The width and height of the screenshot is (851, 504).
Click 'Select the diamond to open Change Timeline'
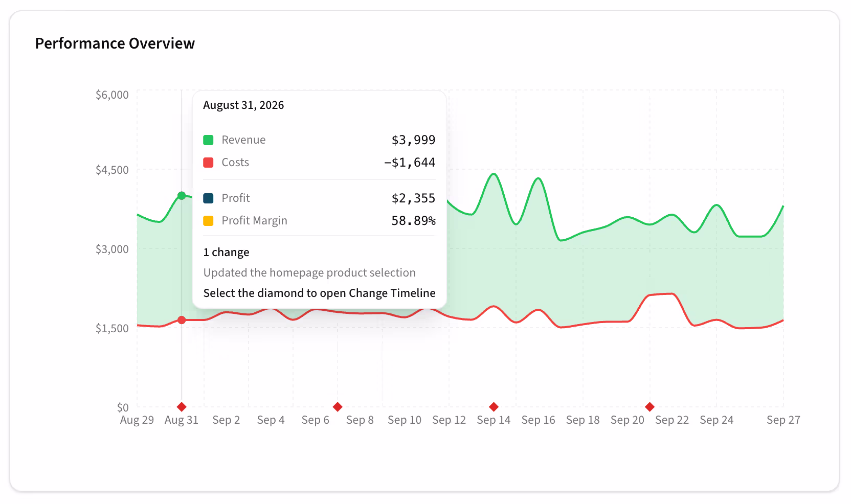coord(320,293)
